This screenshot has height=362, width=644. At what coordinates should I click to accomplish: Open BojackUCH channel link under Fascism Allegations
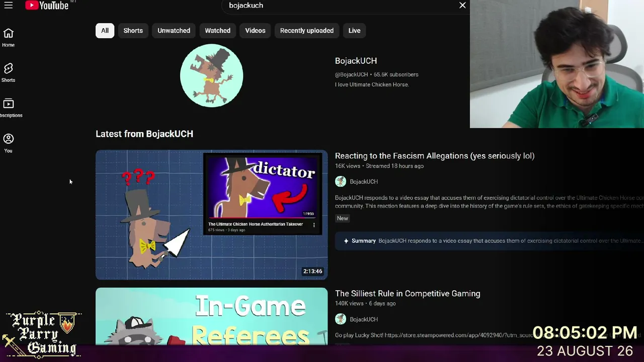[x=364, y=182]
